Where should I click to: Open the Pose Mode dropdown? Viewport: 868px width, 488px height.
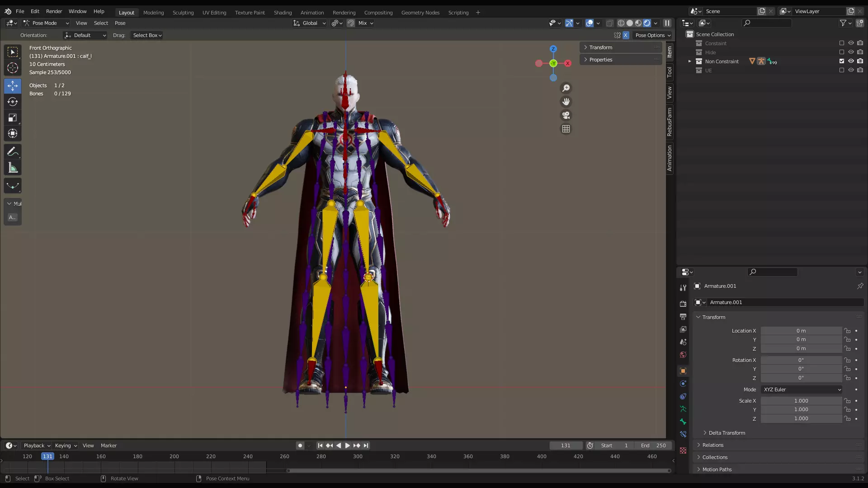coord(46,23)
